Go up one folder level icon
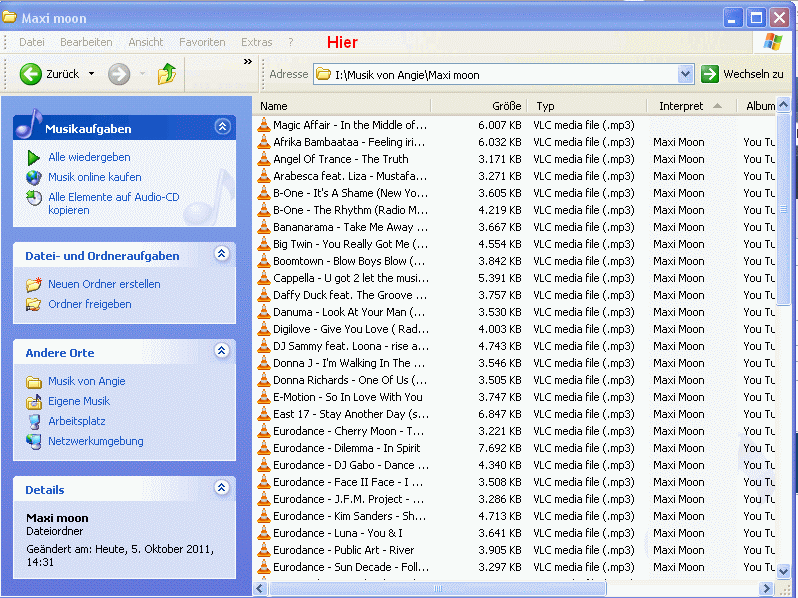Screen dimensions: 798x598 pyautogui.click(x=166, y=74)
